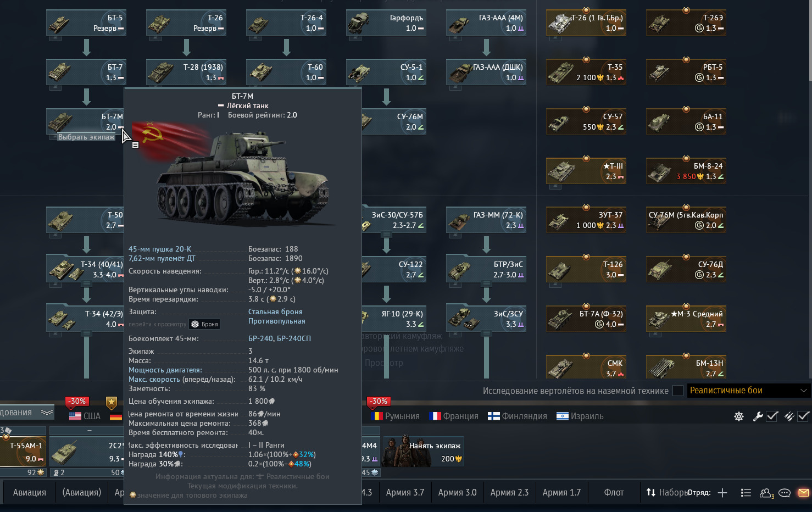
Task: Select the Israel flag nation
Action: tap(580, 416)
